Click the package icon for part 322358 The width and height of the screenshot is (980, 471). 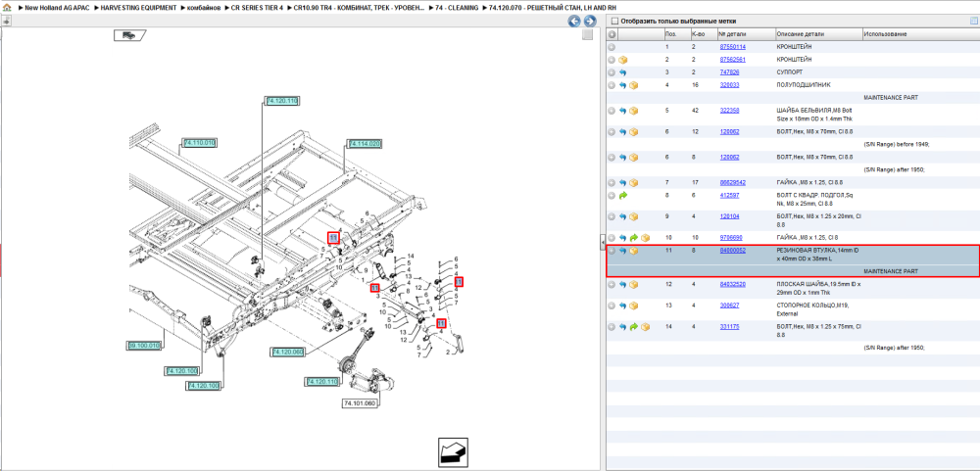point(634,111)
